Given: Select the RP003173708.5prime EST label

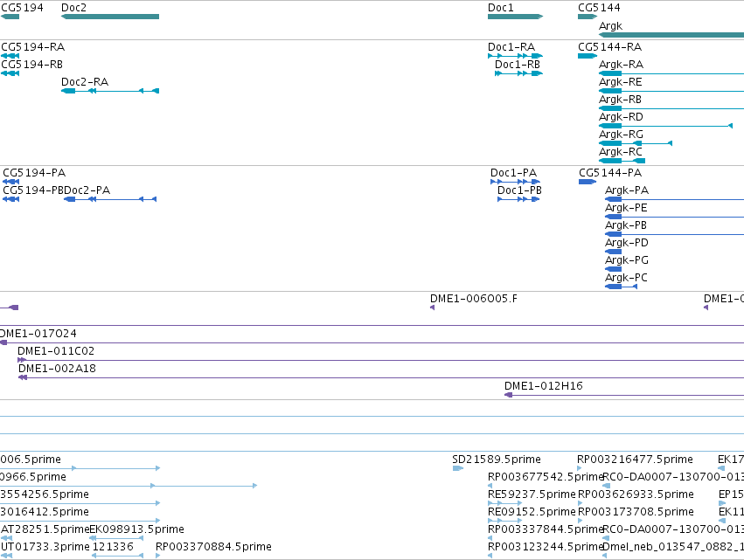Looking at the screenshot, I should [x=636, y=513].
